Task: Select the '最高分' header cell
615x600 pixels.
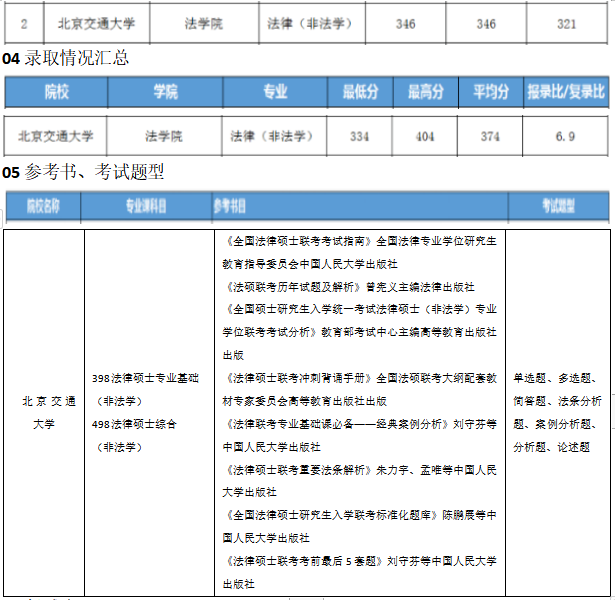Action: (x=426, y=92)
